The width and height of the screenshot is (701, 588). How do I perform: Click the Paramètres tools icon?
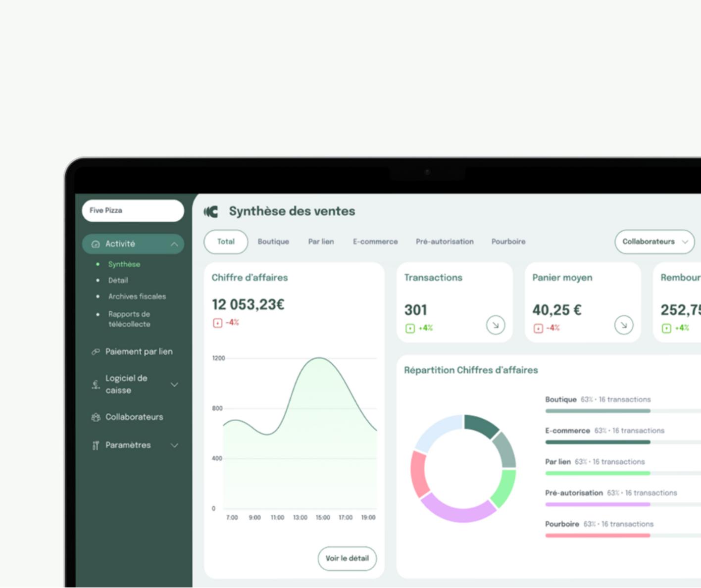pos(96,445)
